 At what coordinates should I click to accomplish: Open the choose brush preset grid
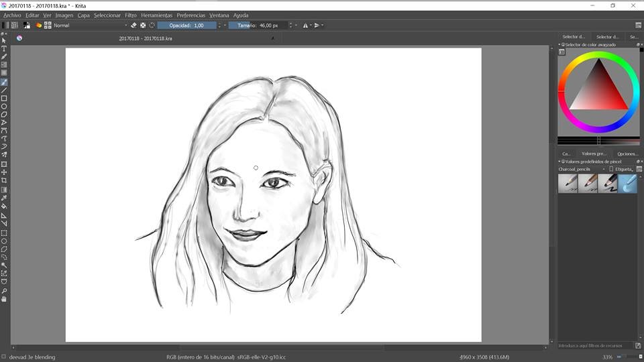tap(48, 25)
